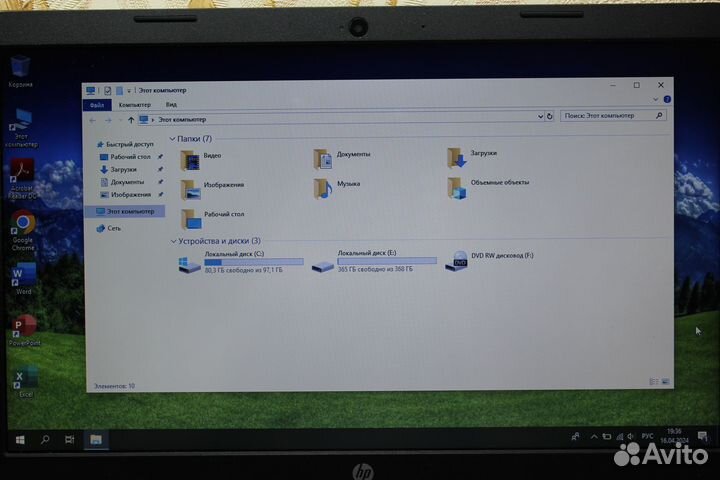Launch Google Chrome from the desktop
720x480 pixels.
point(23,231)
